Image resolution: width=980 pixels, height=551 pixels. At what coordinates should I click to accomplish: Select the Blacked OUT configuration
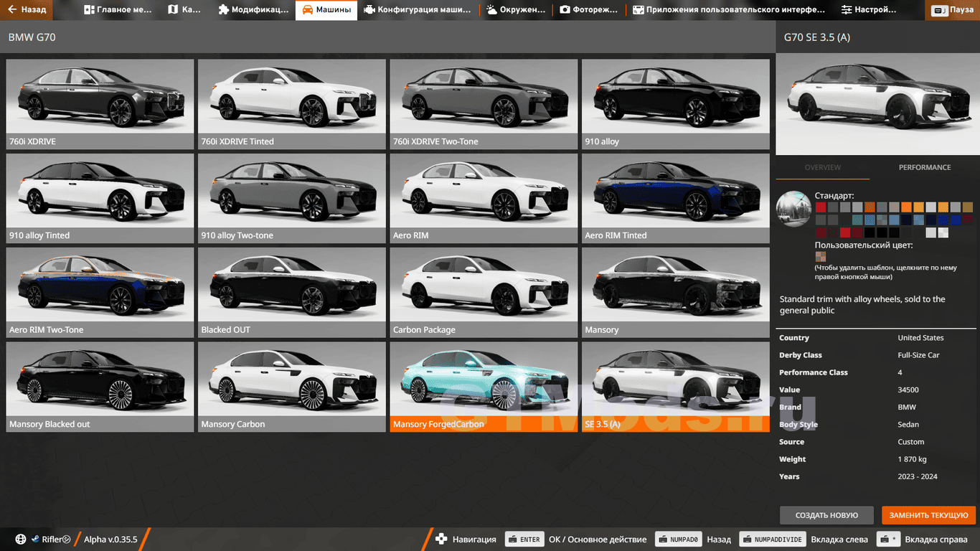[x=292, y=292]
